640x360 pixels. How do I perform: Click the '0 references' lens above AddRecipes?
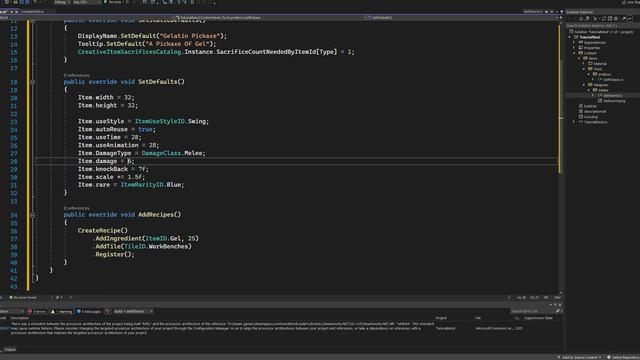[76, 208]
